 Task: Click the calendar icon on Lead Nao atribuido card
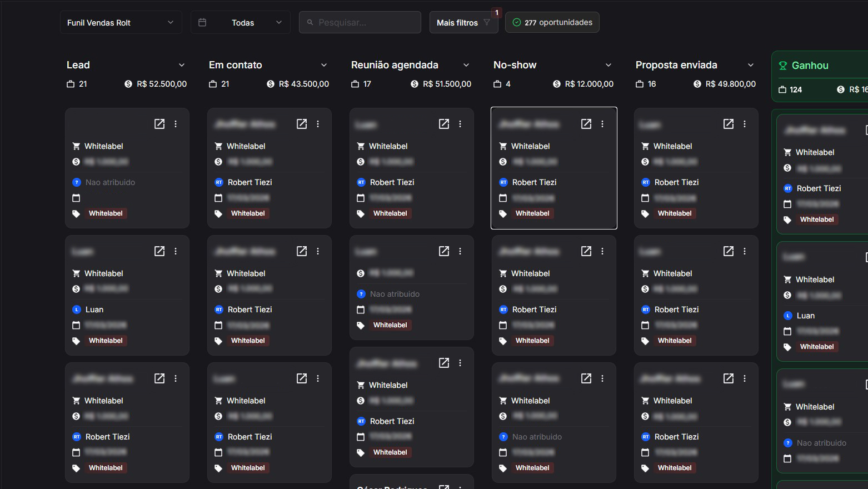76,198
